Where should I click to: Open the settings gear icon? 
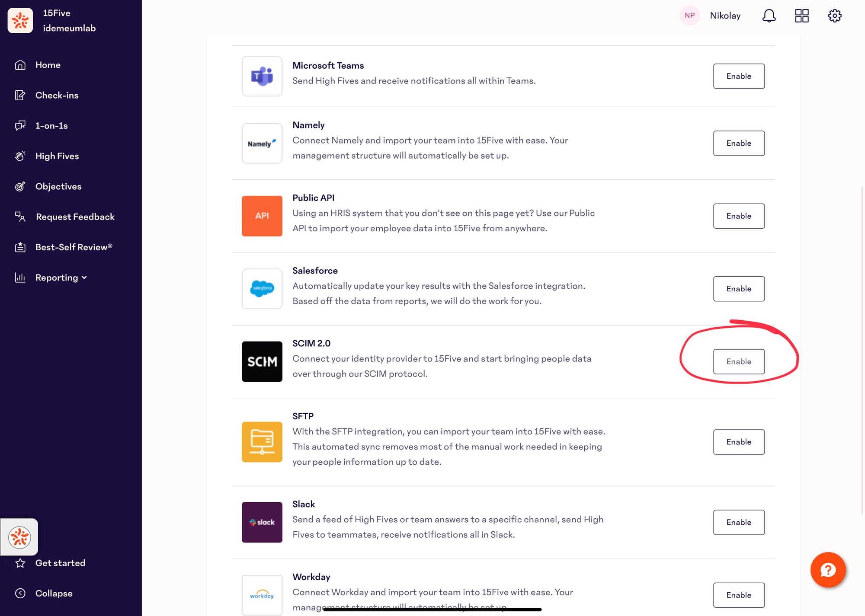(x=835, y=16)
